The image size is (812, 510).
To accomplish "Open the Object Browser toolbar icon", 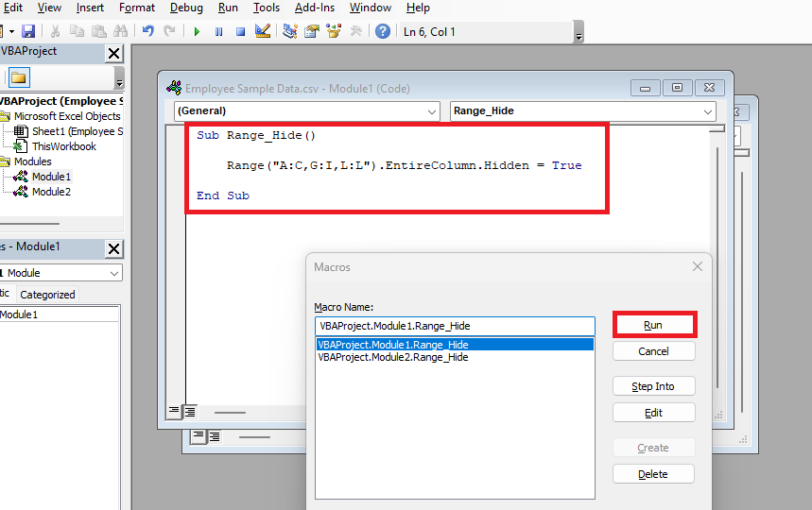I will tap(334, 31).
